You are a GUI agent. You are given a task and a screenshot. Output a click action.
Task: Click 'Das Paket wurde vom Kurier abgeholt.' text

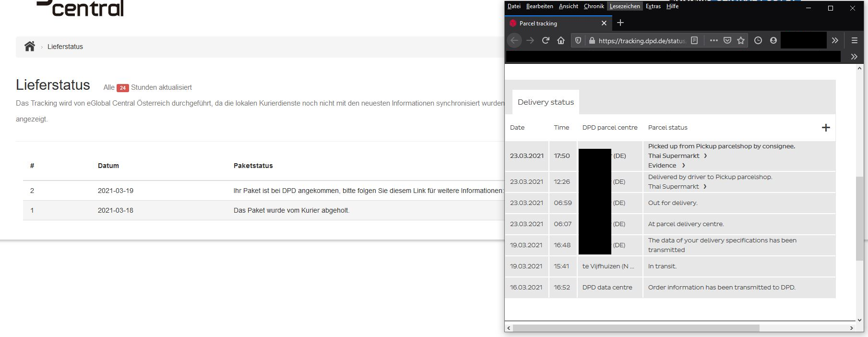tap(291, 210)
